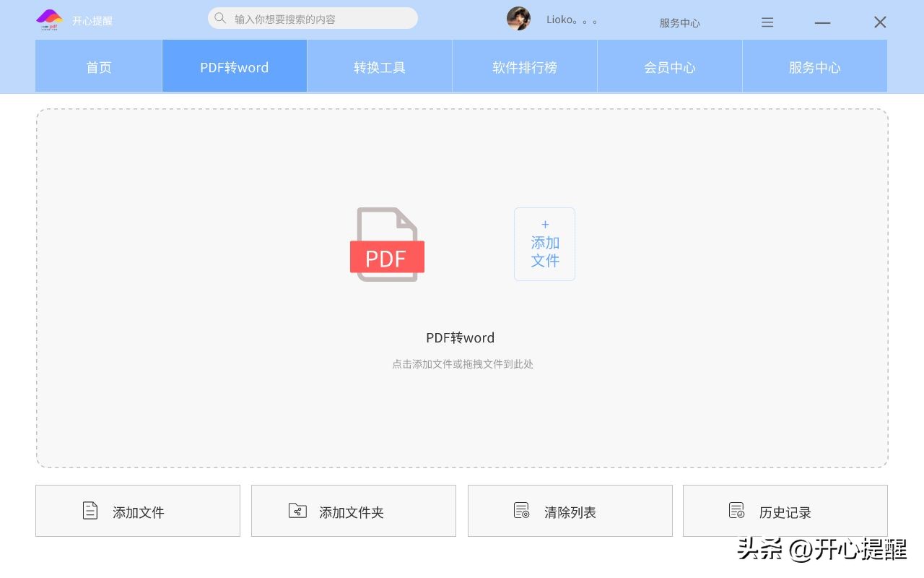The image size is (924, 578).
Task: Click the plus sign in add files box
Action: (545, 225)
